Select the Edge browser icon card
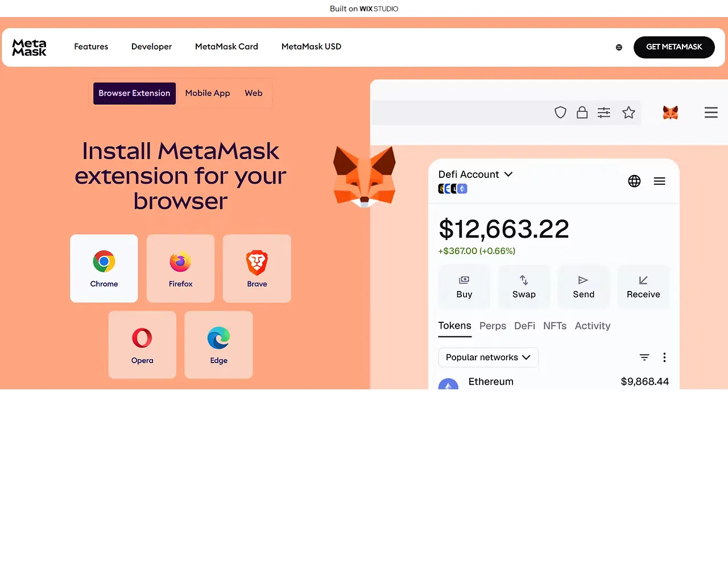Image resolution: width=728 pixels, height=582 pixels. [218, 344]
